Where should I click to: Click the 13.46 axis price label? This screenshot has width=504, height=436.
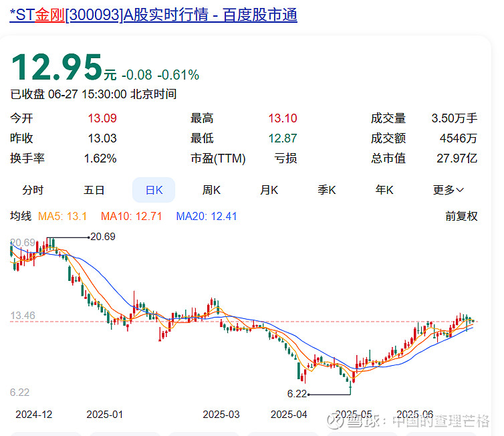coord(23,316)
